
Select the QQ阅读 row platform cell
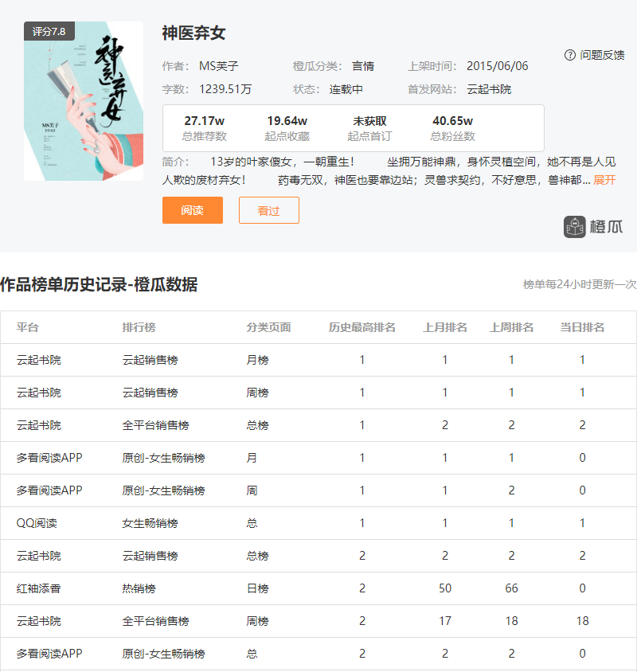tap(37, 523)
